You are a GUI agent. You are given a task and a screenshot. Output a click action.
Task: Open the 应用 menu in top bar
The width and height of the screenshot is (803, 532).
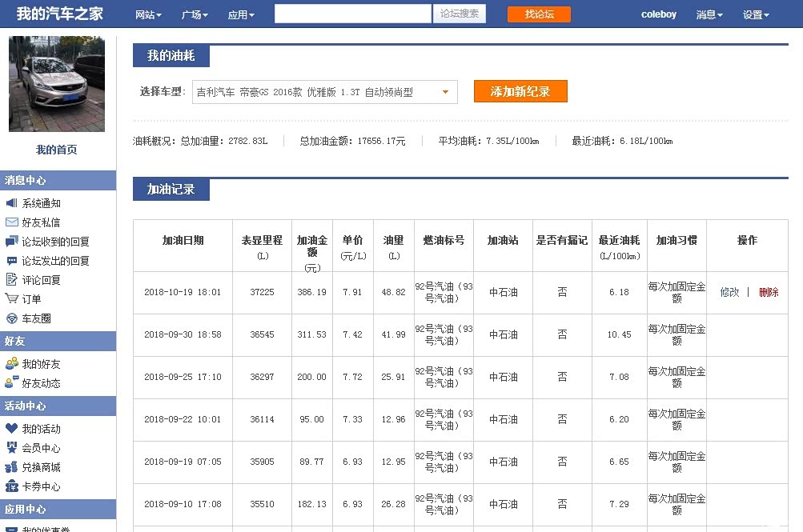pyautogui.click(x=241, y=14)
